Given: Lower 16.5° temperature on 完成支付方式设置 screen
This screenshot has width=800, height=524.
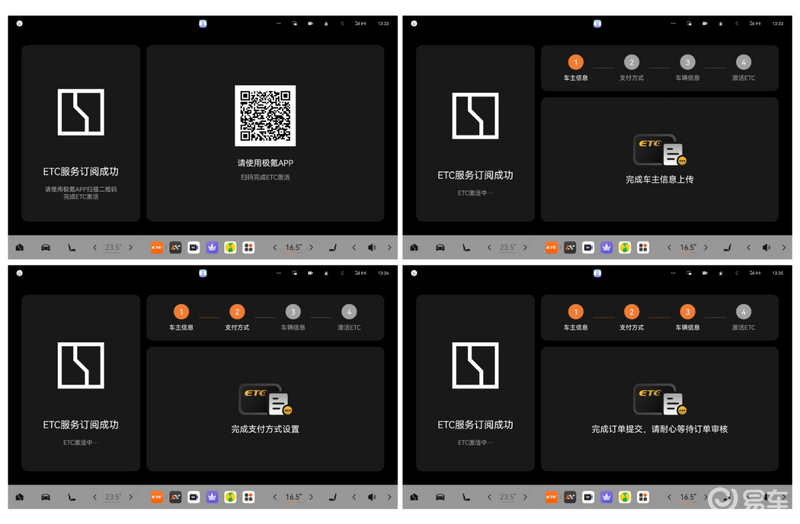Looking at the screenshot, I should (275, 497).
